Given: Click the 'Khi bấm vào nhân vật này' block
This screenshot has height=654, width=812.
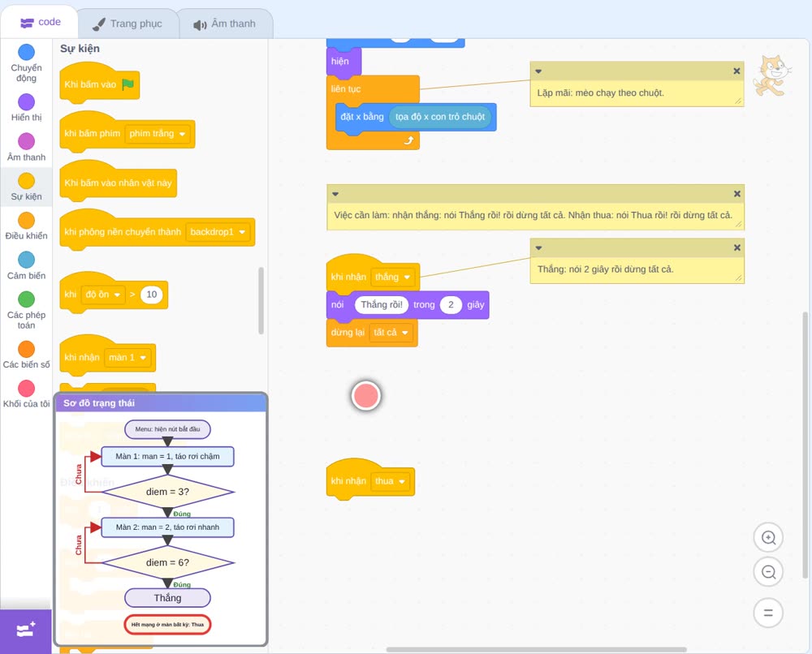Looking at the screenshot, I should click(x=118, y=181).
